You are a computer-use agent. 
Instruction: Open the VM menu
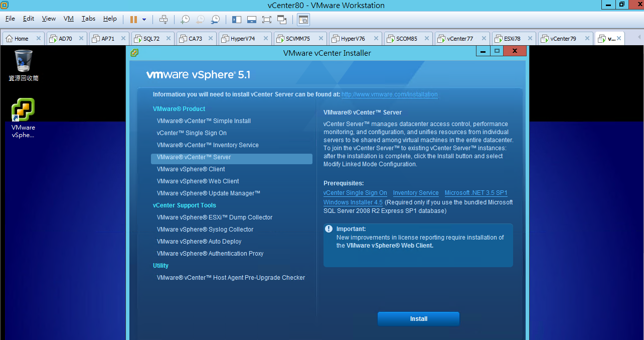pos(69,19)
